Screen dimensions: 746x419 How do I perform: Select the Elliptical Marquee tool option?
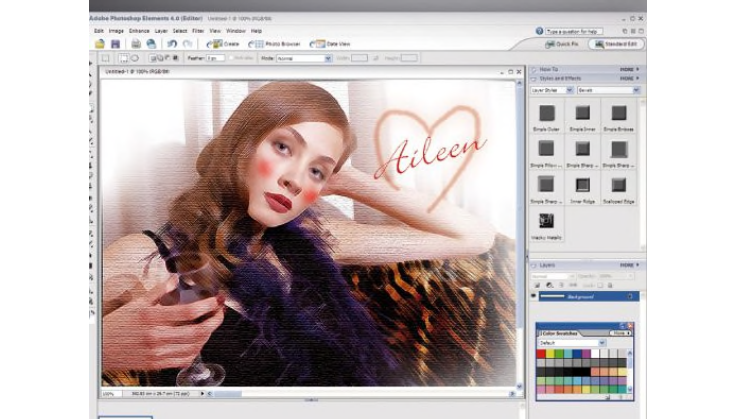click(x=135, y=58)
